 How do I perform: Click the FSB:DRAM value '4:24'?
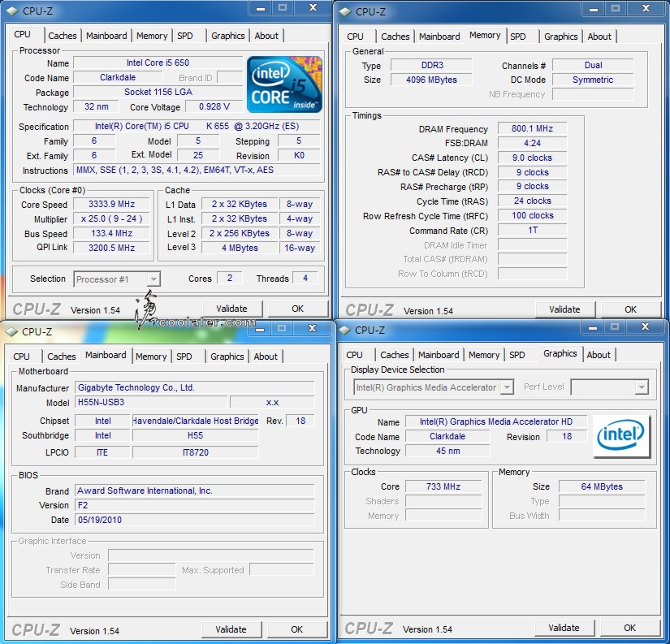533,143
